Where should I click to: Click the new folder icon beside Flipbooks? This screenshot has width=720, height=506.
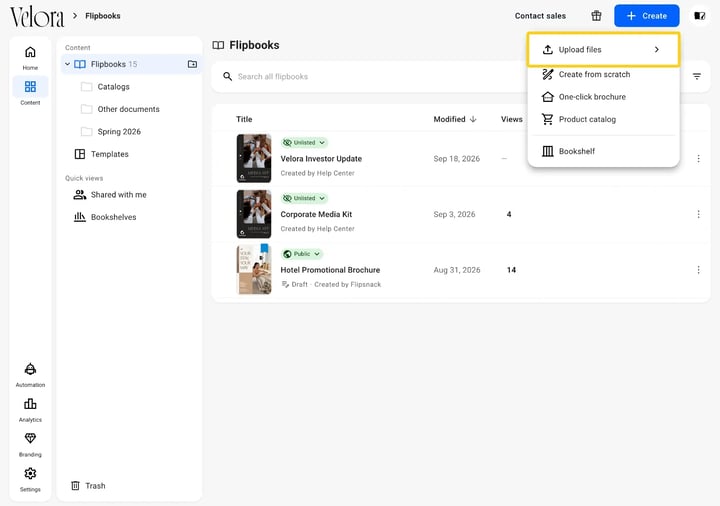(192, 64)
